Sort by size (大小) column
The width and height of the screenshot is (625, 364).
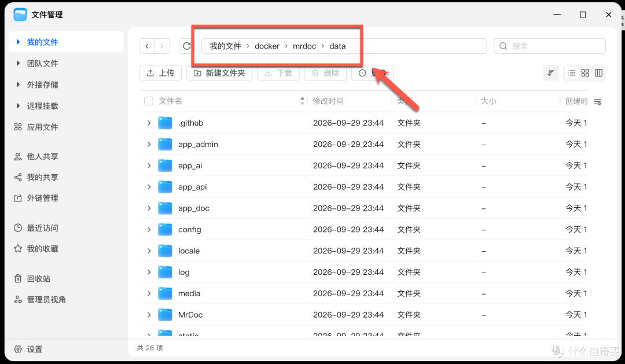point(488,101)
